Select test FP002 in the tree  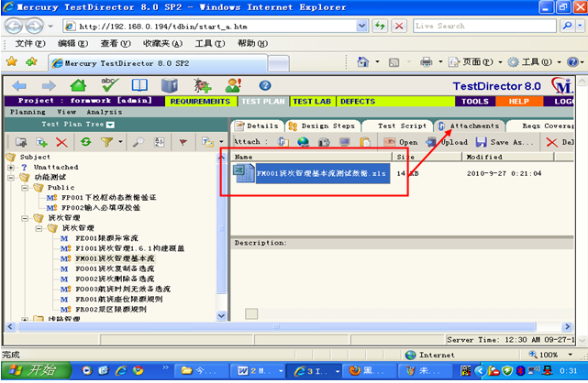tap(101, 208)
